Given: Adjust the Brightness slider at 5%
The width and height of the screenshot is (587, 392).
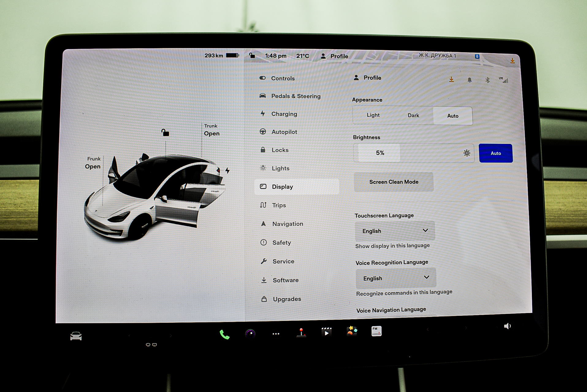Looking at the screenshot, I should coord(414,153).
